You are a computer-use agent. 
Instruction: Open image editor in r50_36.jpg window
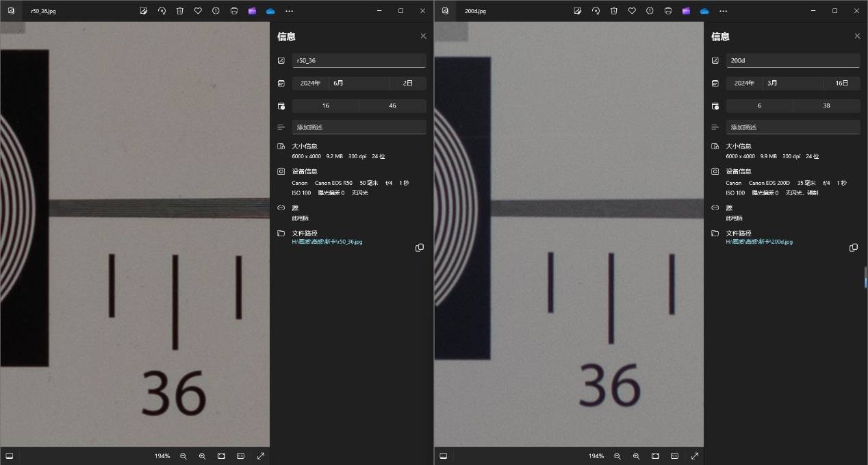pos(144,11)
